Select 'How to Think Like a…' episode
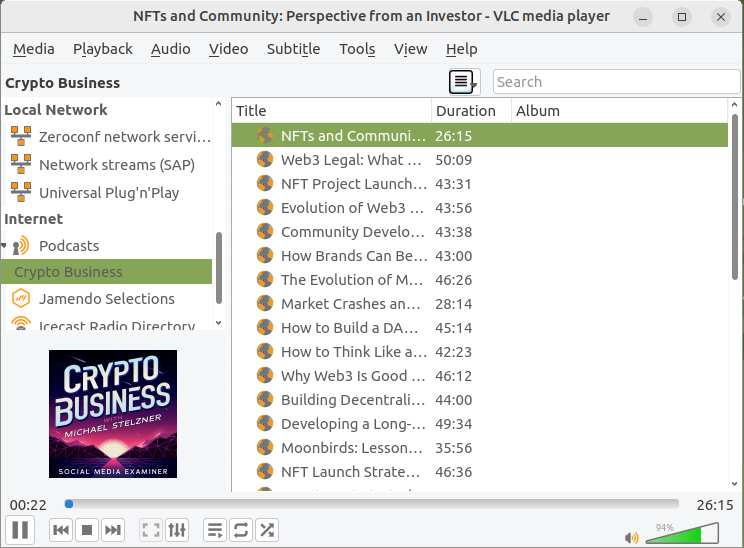744x548 pixels. point(480,352)
